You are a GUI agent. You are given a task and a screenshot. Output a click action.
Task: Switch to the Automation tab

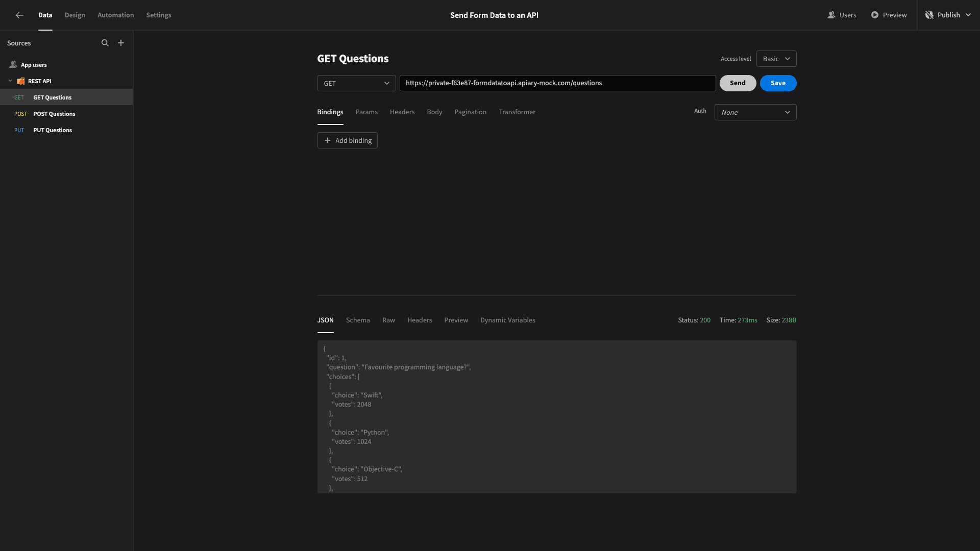click(116, 15)
